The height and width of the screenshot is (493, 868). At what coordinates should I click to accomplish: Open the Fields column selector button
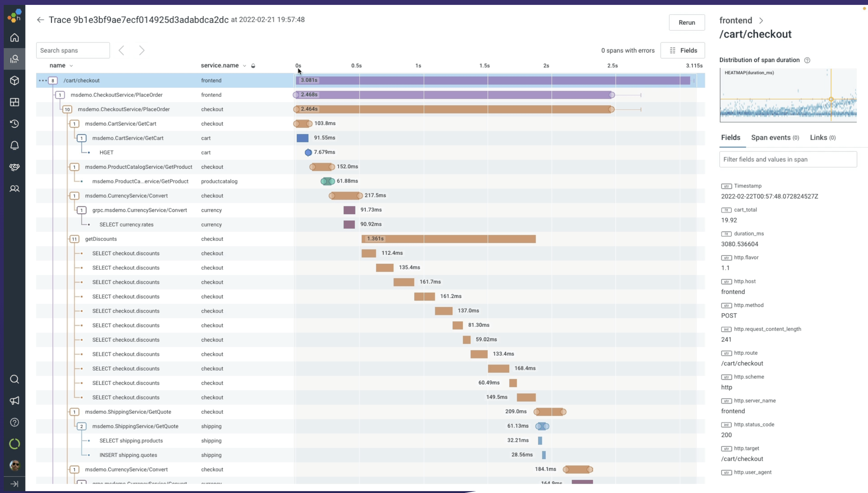coord(682,50)
